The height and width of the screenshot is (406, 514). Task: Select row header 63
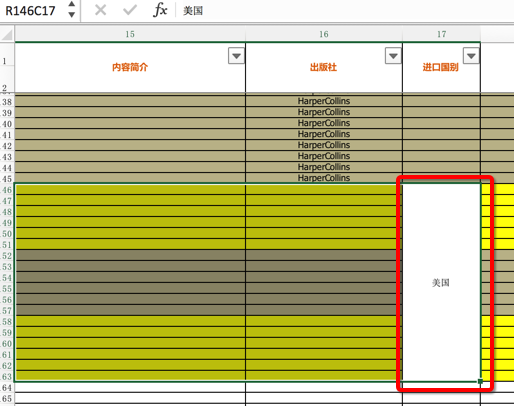click(x=7, y=377)
